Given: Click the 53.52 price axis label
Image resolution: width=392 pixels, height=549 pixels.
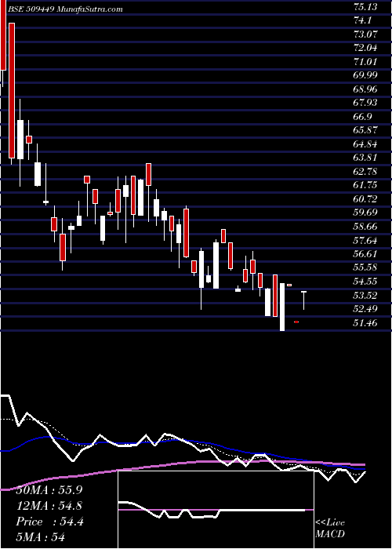Looking at the screenshot, I should tap(365, 295).
